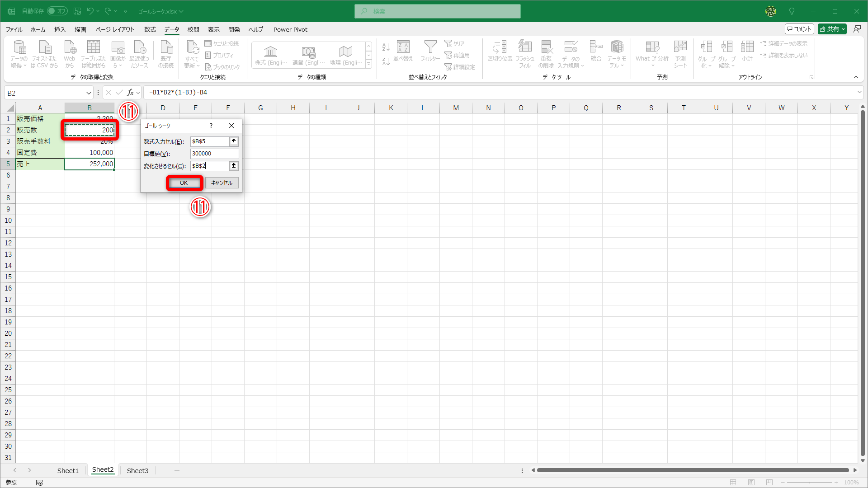
Task: Expand the formula bar chevron
Action: pyautogui.click(x=859, y=92)
